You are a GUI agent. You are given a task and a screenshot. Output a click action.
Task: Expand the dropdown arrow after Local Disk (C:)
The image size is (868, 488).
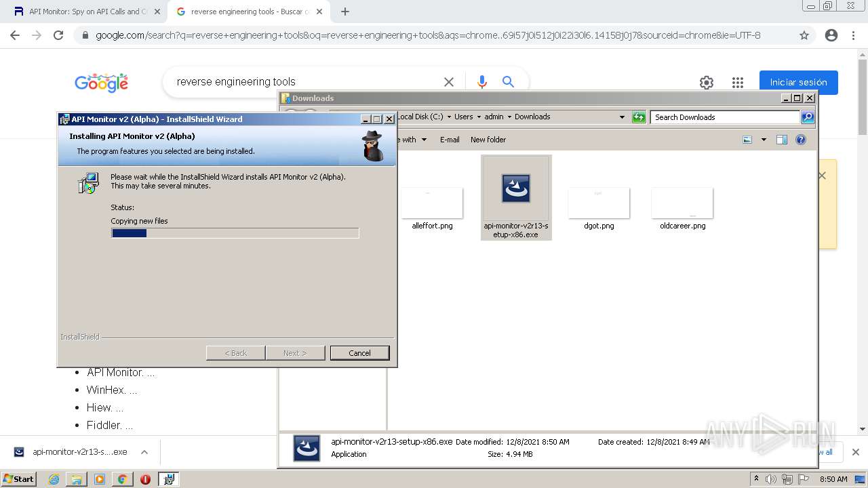pos(448,117)
